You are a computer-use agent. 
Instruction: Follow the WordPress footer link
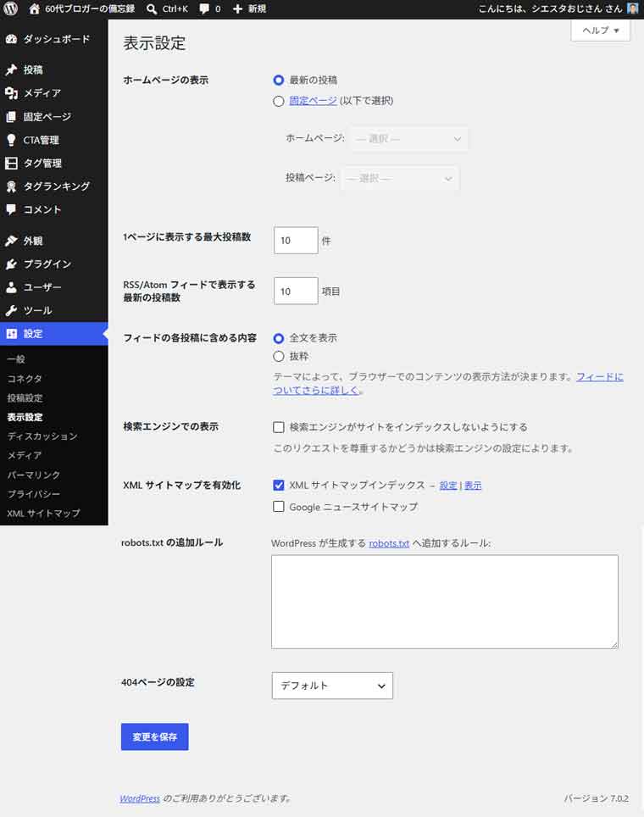point(140,798)
